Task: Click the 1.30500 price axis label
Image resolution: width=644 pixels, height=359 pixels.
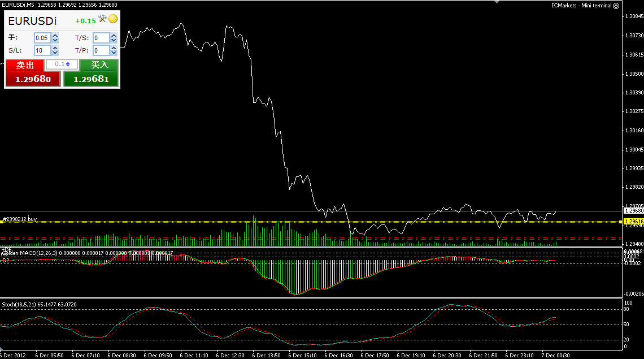Action: (634, 74)
